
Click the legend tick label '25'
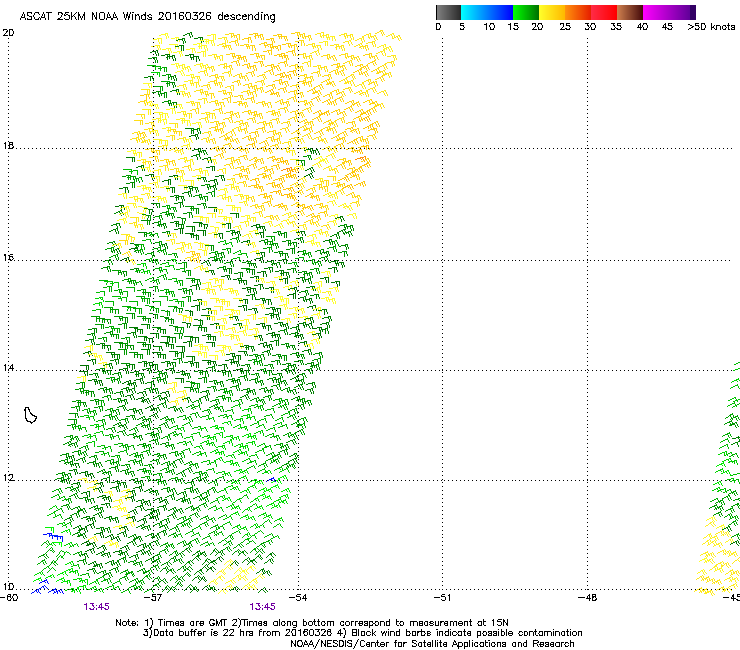click(x=565, y=27)
